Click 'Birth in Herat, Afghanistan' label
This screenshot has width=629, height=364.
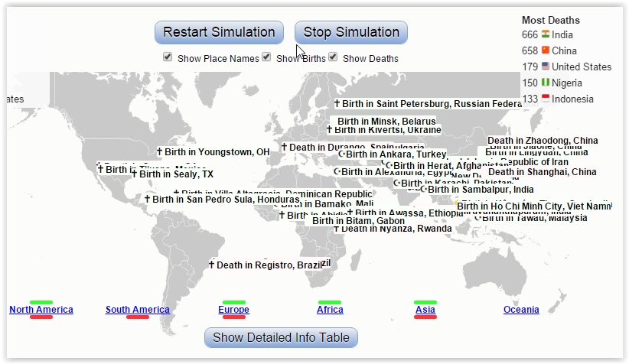tap(451, 166)
